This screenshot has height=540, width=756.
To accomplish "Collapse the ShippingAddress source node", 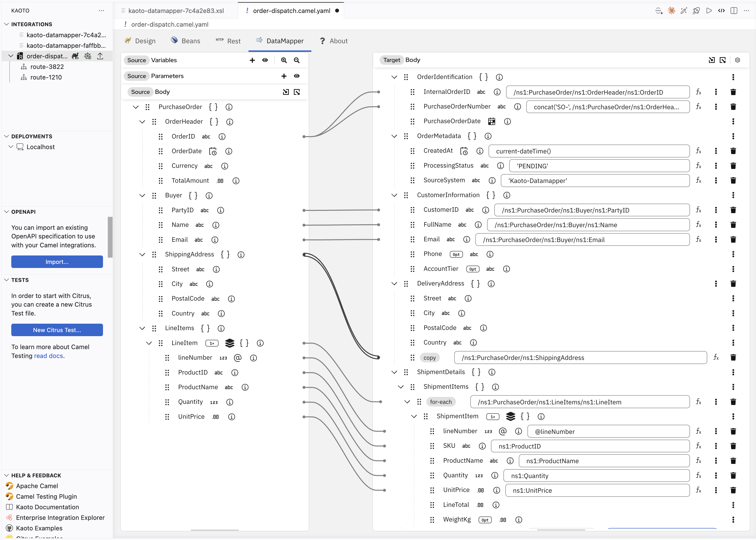I will click(142, 255).
